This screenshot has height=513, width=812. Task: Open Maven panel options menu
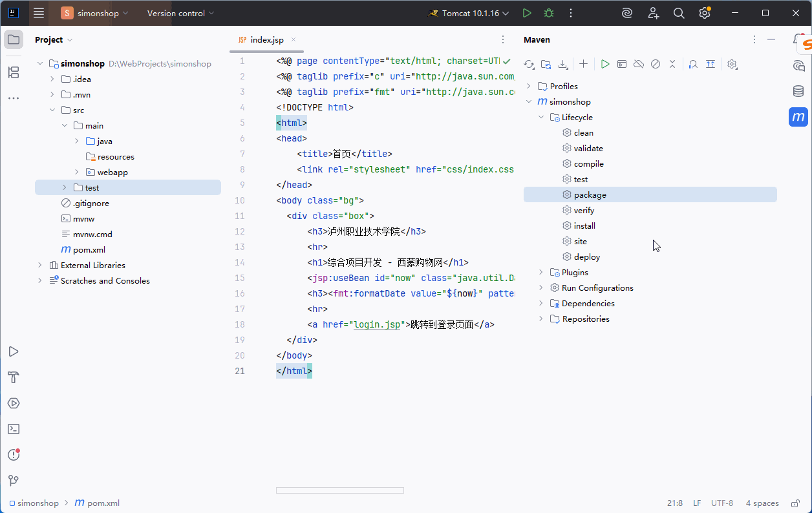point(754,39)
